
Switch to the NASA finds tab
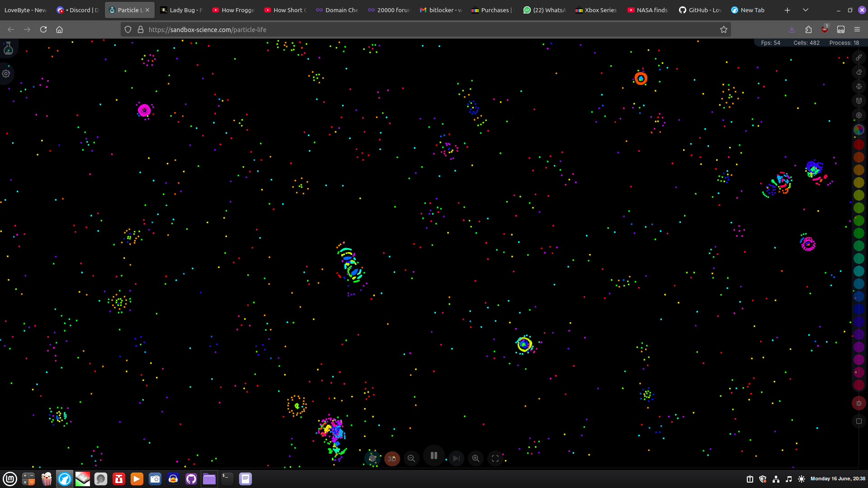click(648, 10)
